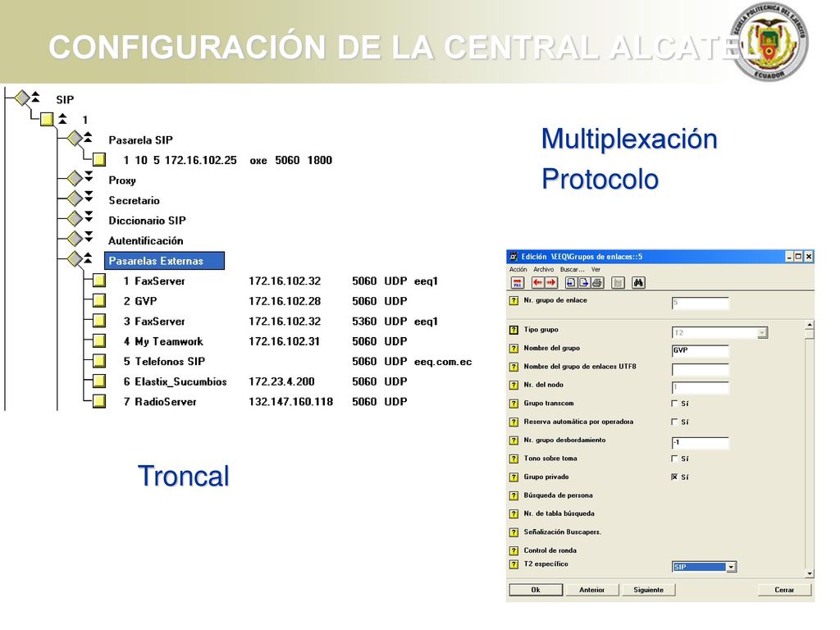Click the printer toolbar icon
This screenshot has width=840, height=630.
point(597,283)
